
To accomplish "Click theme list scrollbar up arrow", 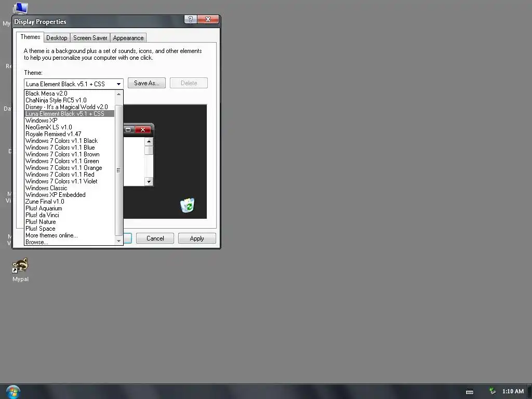I will tap(118, 94).
